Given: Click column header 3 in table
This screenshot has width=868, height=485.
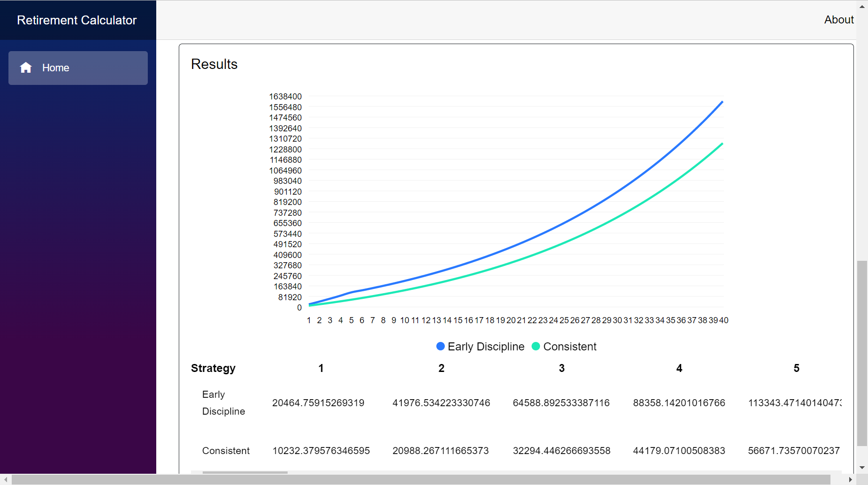Looking at the screenshot, I should tap(562, 368).
